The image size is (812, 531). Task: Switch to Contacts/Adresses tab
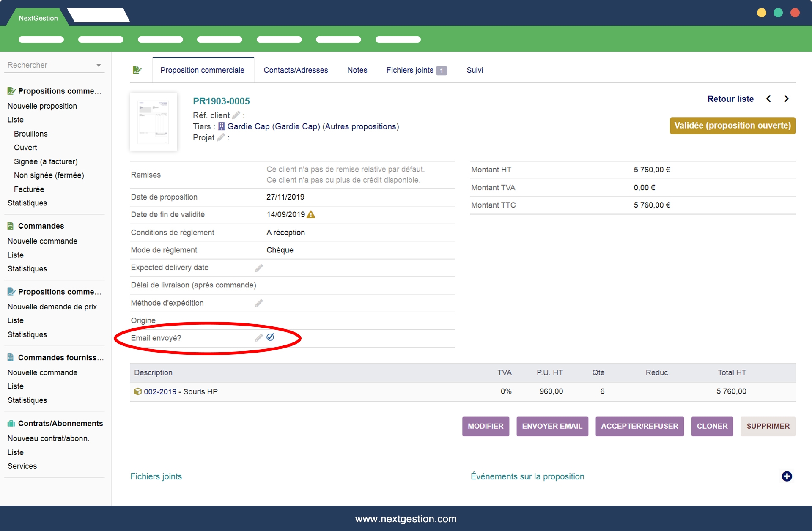click(x=296, y=70)
